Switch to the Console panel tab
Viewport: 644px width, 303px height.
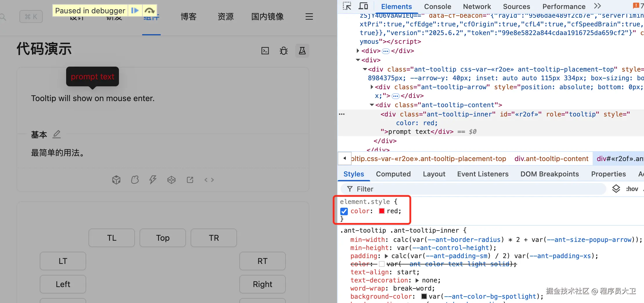pyautogui.click(x=437, y=7)
